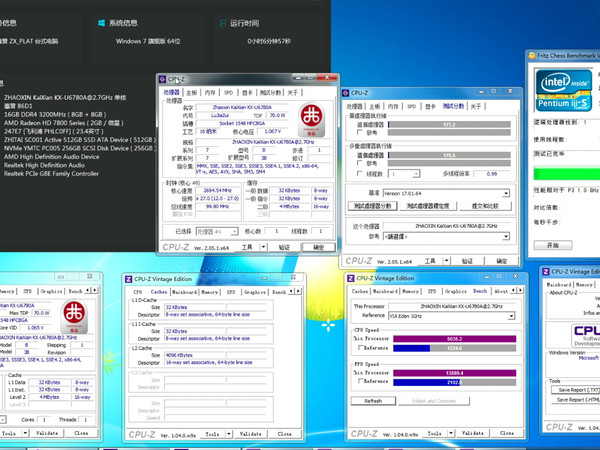Click 提交和比较 button
Viewport: 600px width, 450px height.
(x=485, y=206)
